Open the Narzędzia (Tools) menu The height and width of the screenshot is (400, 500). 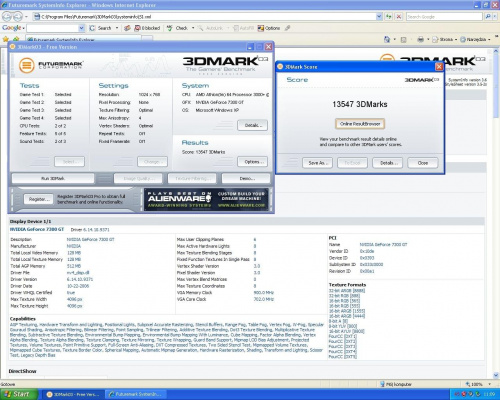click(476, 39)
